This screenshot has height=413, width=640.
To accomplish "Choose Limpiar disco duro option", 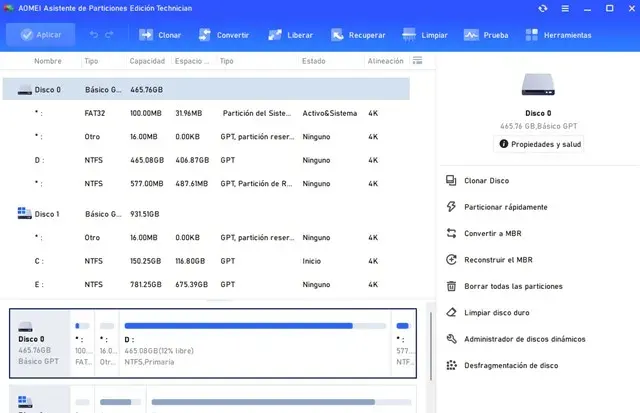I will point(497,313).
